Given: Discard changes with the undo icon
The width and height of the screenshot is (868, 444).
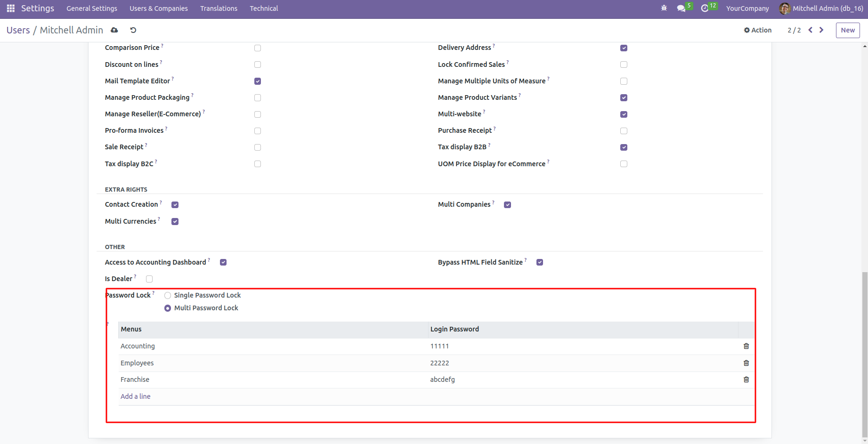Looking at the screenshot, I should pyautogui.click(x=133, y=30).
